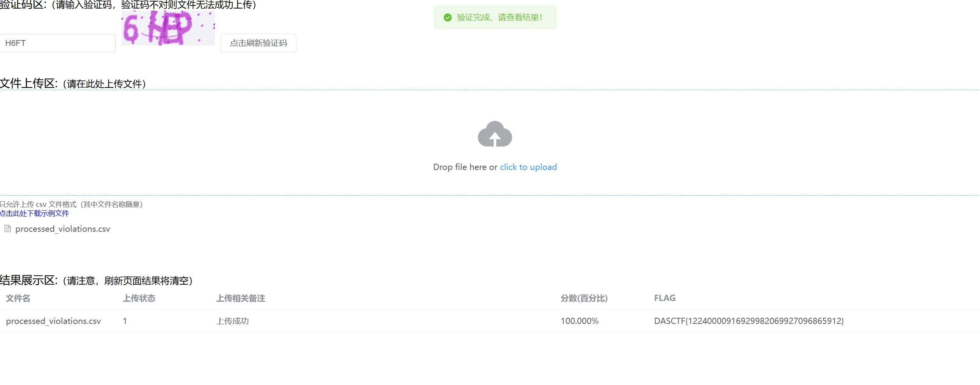The height and width of the screenshot is (385, 980).
Task: Focus the captcha input field containing H6FT
Action: tap(58, 43)
